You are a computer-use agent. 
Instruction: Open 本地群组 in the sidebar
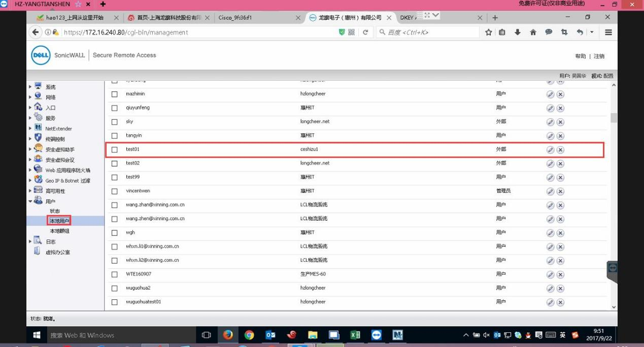tap(59, 231)
